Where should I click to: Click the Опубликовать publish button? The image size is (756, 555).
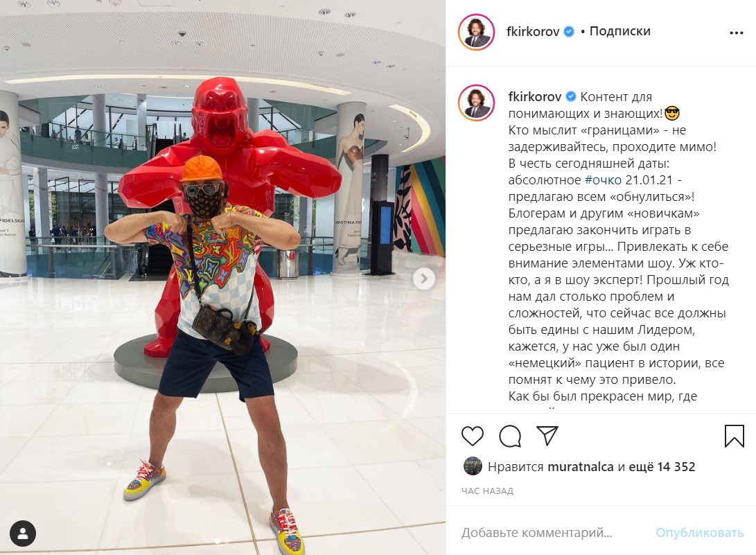tap(700, 532)
